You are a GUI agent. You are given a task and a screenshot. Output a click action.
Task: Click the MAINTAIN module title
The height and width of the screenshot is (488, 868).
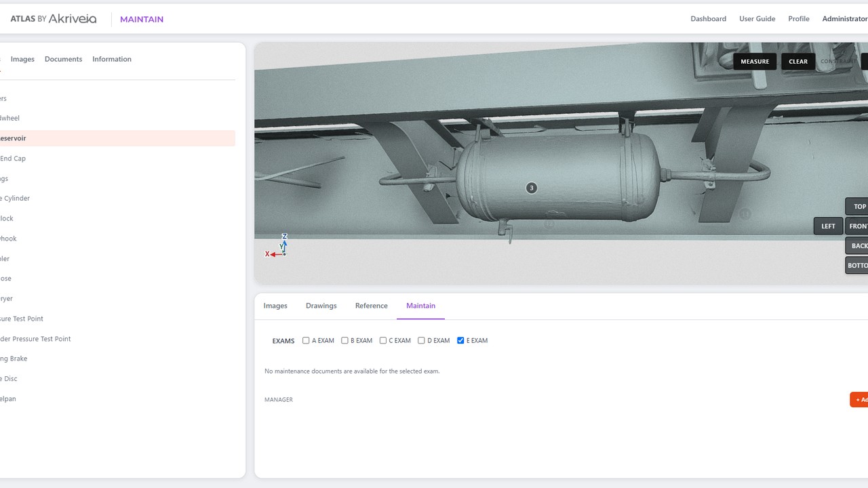(x=142, y=19)
